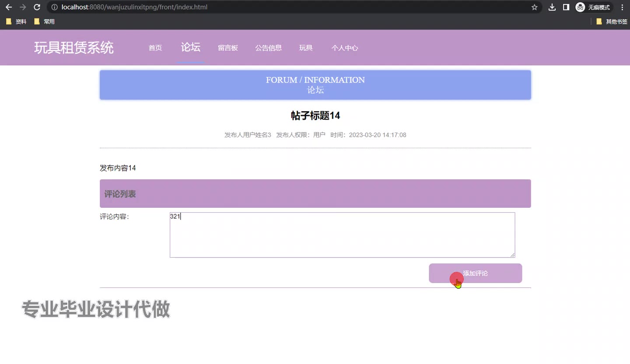630x364 pixels.
Task: Open Chrome three-dot menu
Action: (622, 7)
